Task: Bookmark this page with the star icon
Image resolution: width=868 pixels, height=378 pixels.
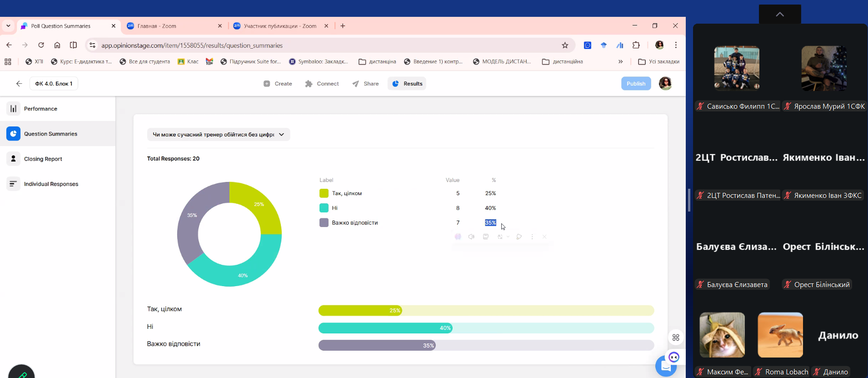Action: coord(565,45)
